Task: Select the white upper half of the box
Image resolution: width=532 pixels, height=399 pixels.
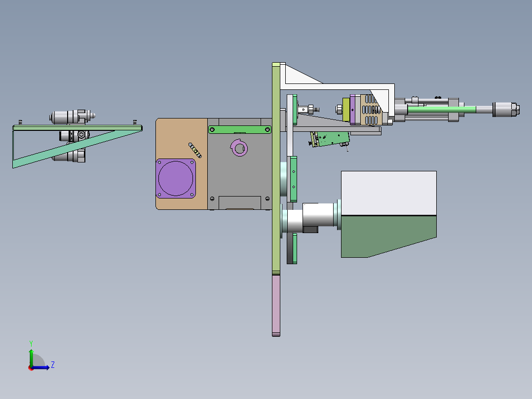Action: click(389, 193)
